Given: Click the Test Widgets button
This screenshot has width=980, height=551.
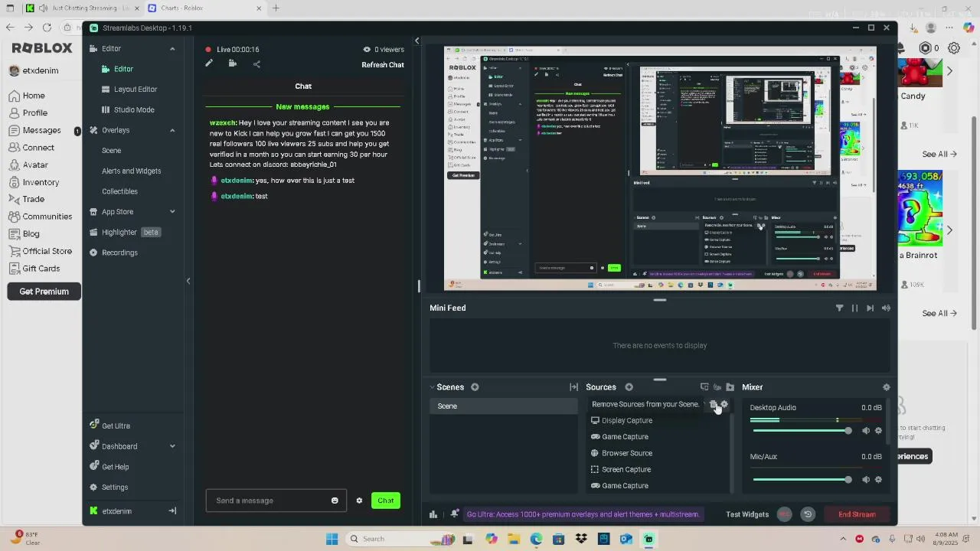Looking at the screenshot, I should (747, 514).
